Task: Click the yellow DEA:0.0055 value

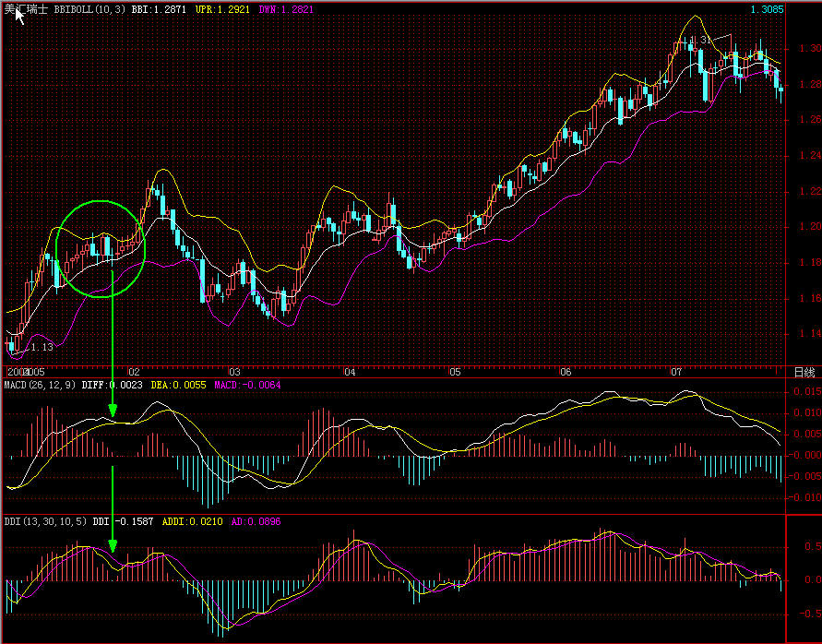Action: point(178,385)
